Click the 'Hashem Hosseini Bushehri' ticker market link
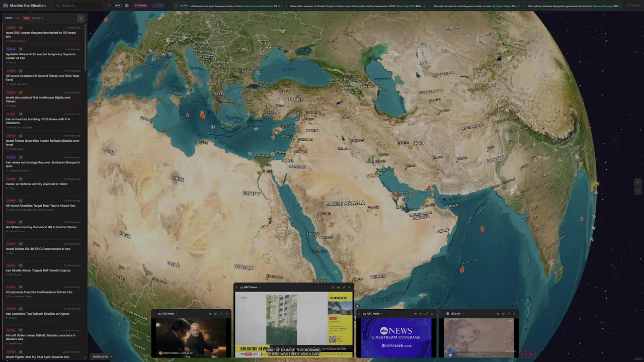Image resolution: width=644 pixels, height=362 pixels. (x=258, y=6)
